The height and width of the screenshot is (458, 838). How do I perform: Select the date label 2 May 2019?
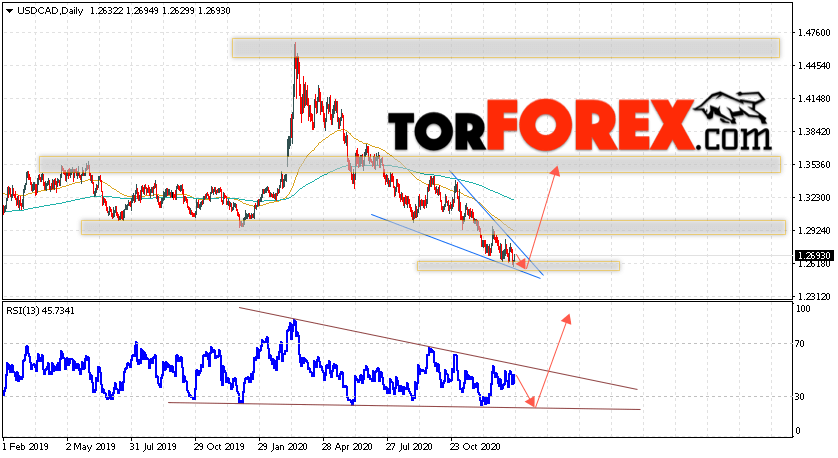[90, 447]
